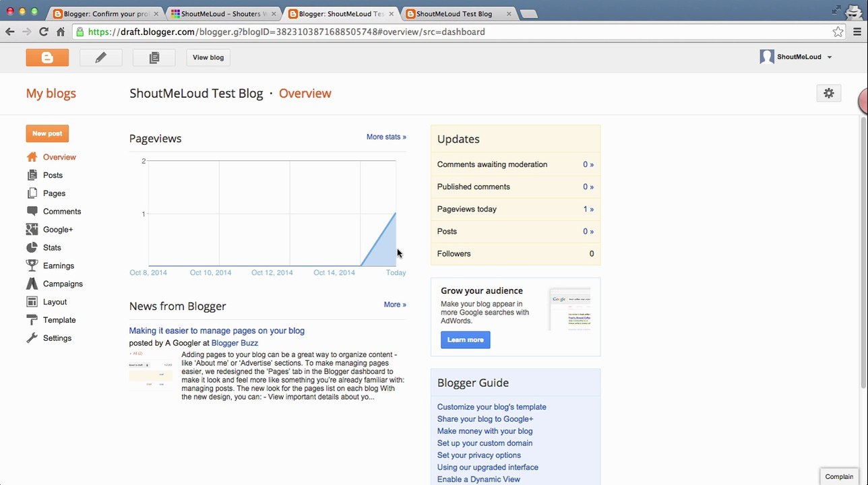The width and height of the screenshot is (868, 485).
Task: Open More stats link
Action: pyautogui.click(x=386, y=137)
